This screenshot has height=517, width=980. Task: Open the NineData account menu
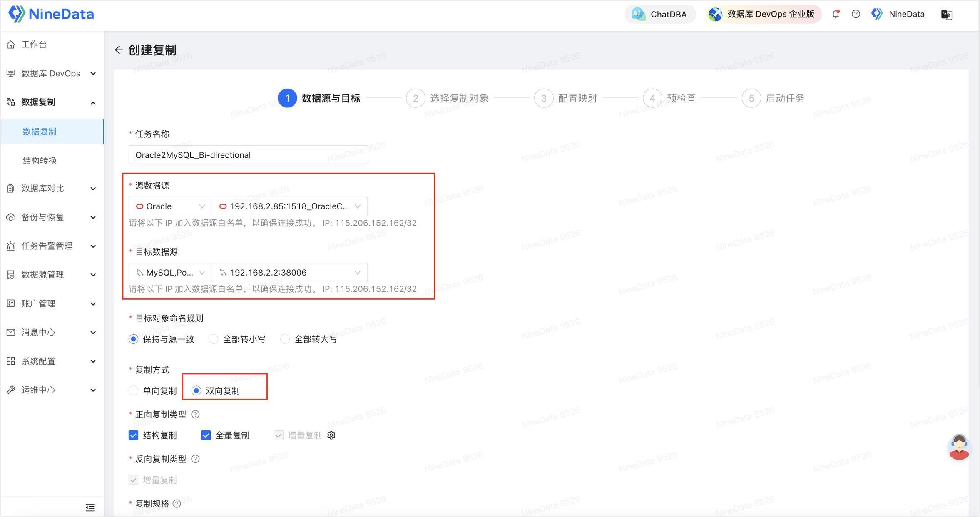point(898,14)
